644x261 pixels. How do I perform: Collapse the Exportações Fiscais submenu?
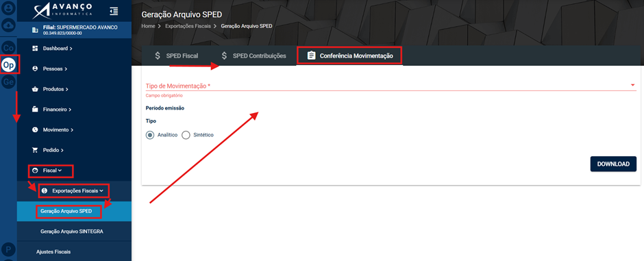[75, 191]
